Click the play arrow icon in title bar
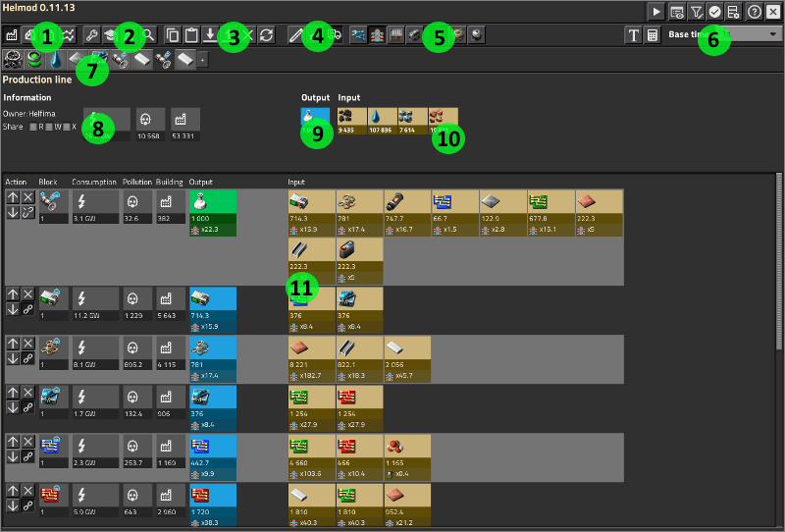This screenshot has height=532, width=785. click(657, 11)
